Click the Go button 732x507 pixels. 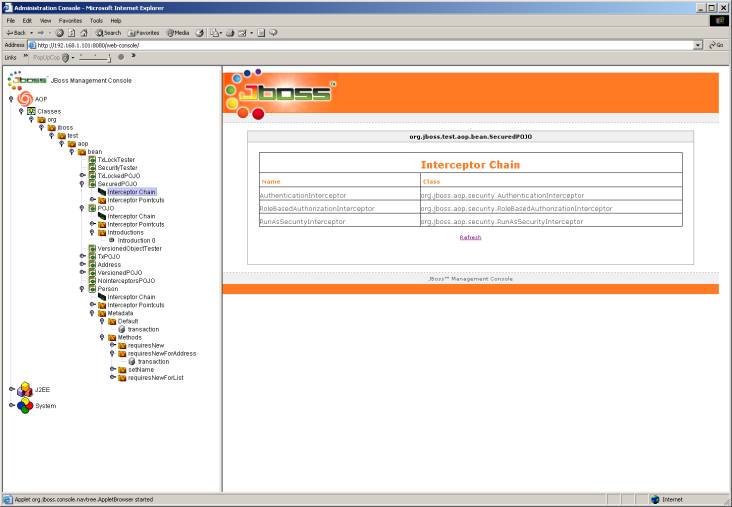716,45
